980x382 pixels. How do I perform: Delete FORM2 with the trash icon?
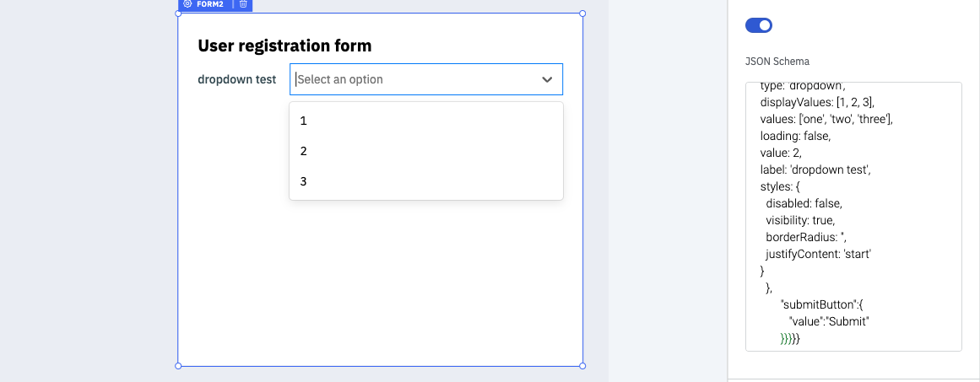243,4
